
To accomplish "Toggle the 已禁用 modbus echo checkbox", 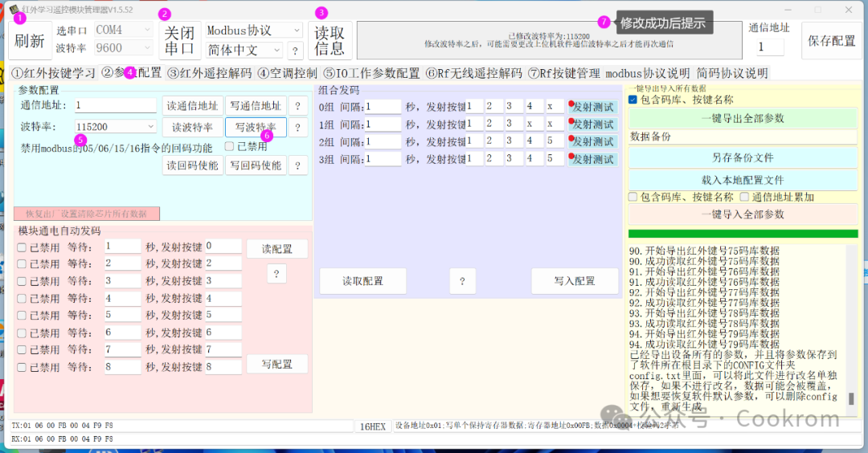I will [x=229, y=146].
